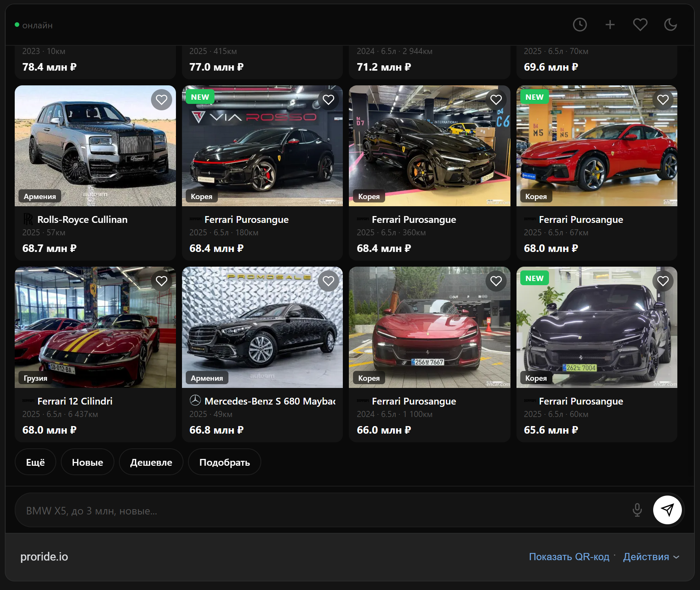The height and width of the screenshot is (590, 700).
Task: Open the black Ferrari in garage C6 photo
Action: (x=430, y=146)
